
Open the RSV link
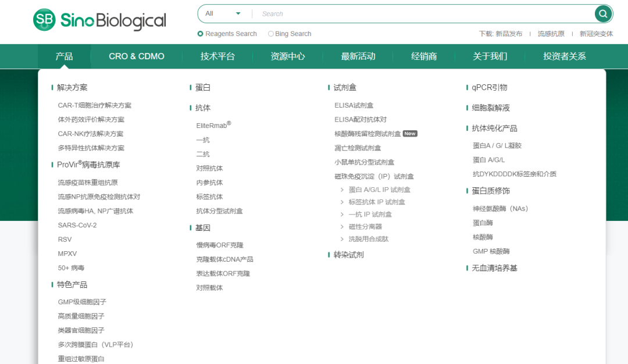click(65, 240)
